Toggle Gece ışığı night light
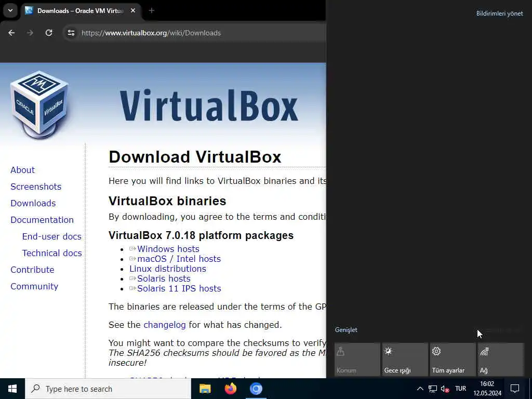The width and height of the screenshot is (532, 399). tap(405, 360)
